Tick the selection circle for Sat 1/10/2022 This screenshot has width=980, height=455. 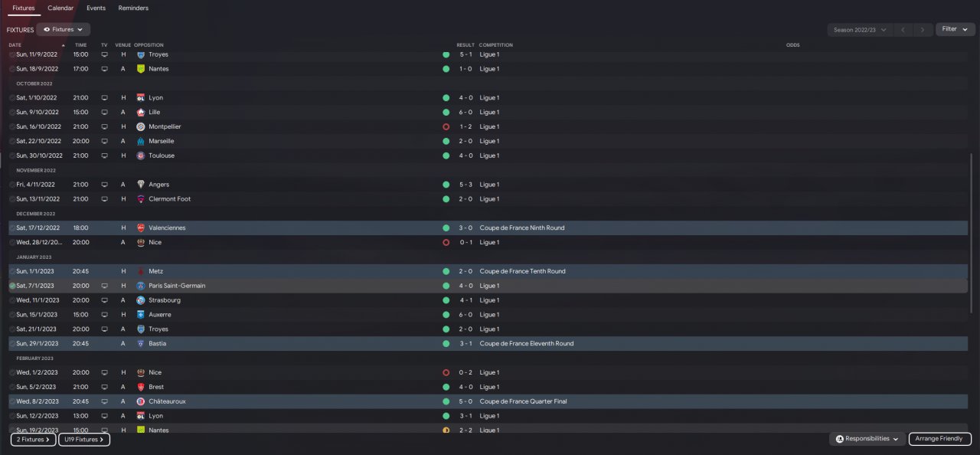tap(12, 98)
